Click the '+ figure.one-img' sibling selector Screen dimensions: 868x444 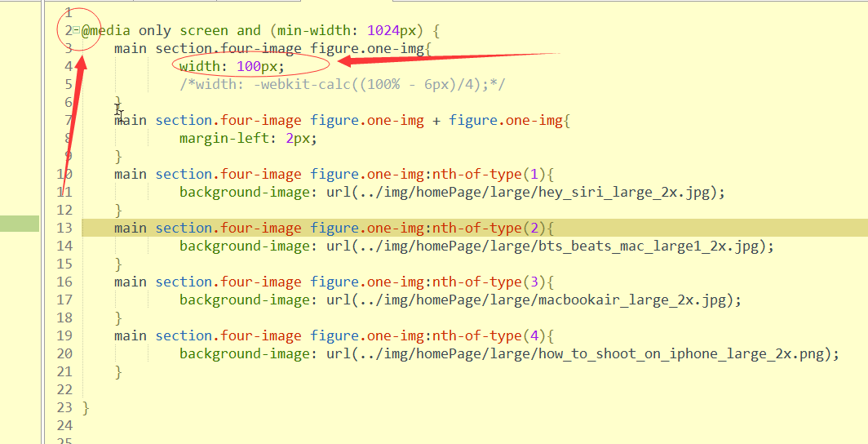tap(497, 121)
